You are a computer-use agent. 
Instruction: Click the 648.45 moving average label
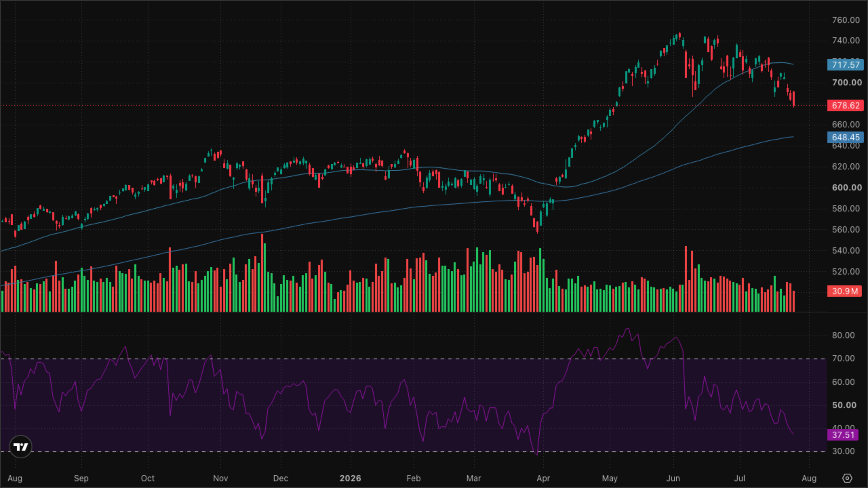[x=845, y=137]
